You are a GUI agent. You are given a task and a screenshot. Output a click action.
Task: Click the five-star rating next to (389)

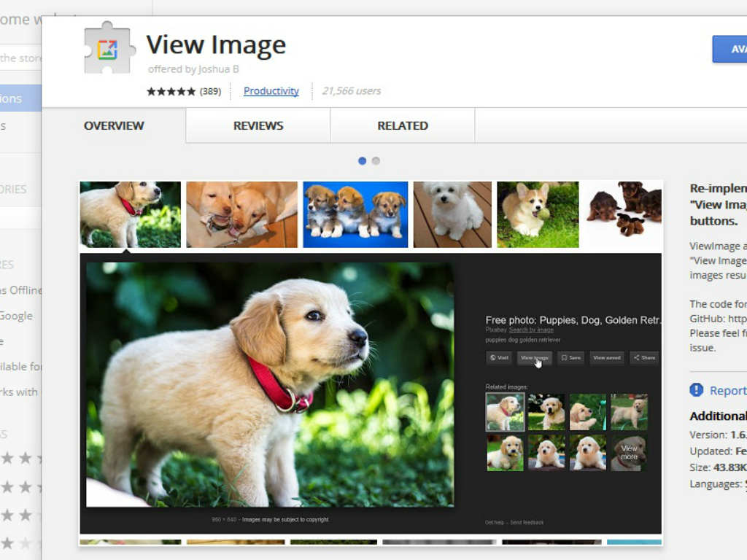pos(171,91)
